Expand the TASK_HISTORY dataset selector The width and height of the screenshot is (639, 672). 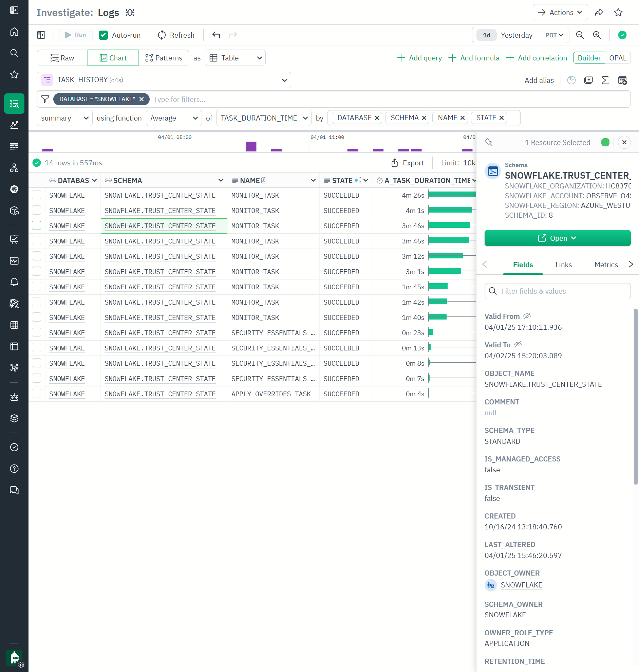click(164, 80)
